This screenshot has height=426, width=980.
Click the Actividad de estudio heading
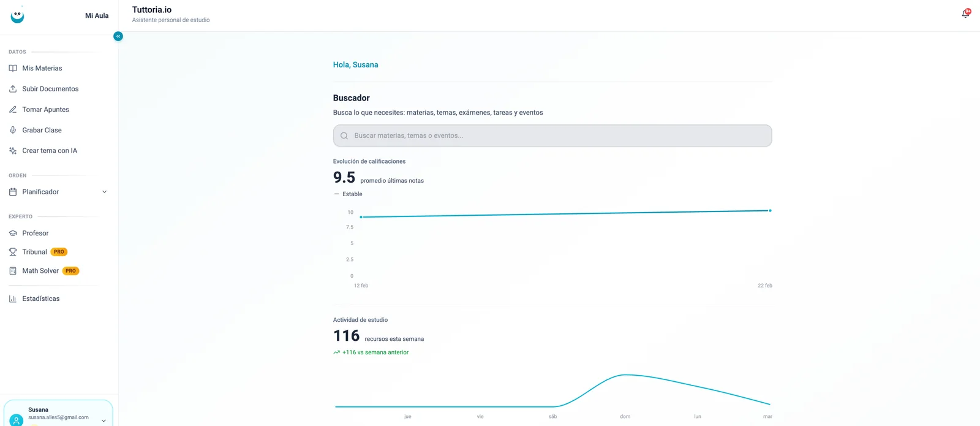pos(360,320)
